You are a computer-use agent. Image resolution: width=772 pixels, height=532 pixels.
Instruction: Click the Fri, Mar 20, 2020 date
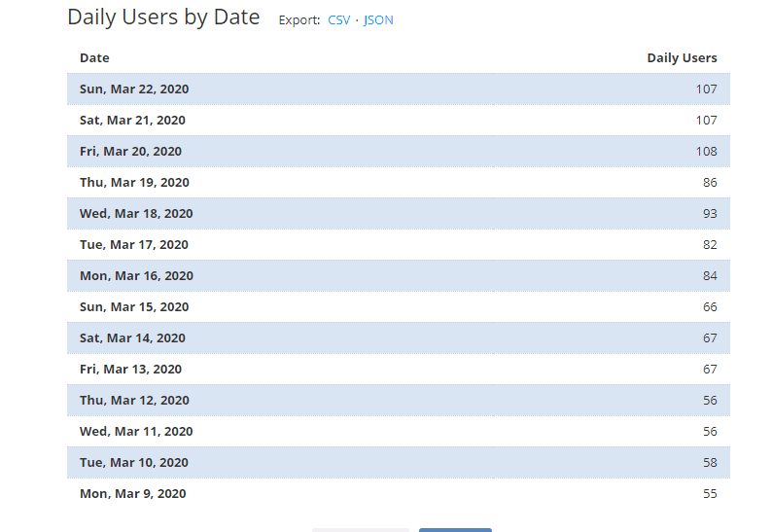pyautogui.click(x=130, y=152)
